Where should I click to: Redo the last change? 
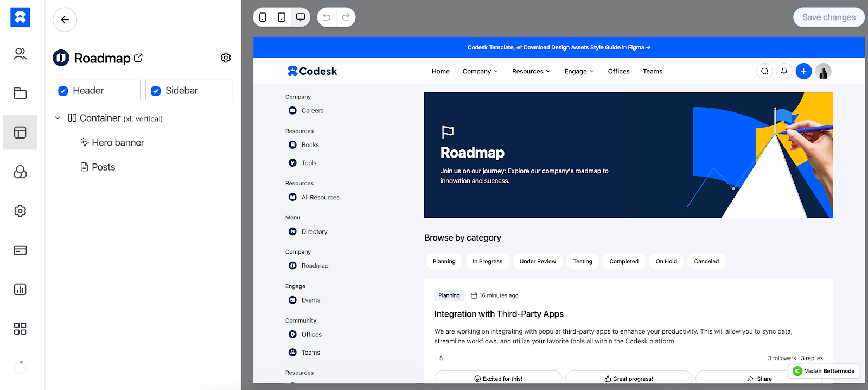coord(346,17)
